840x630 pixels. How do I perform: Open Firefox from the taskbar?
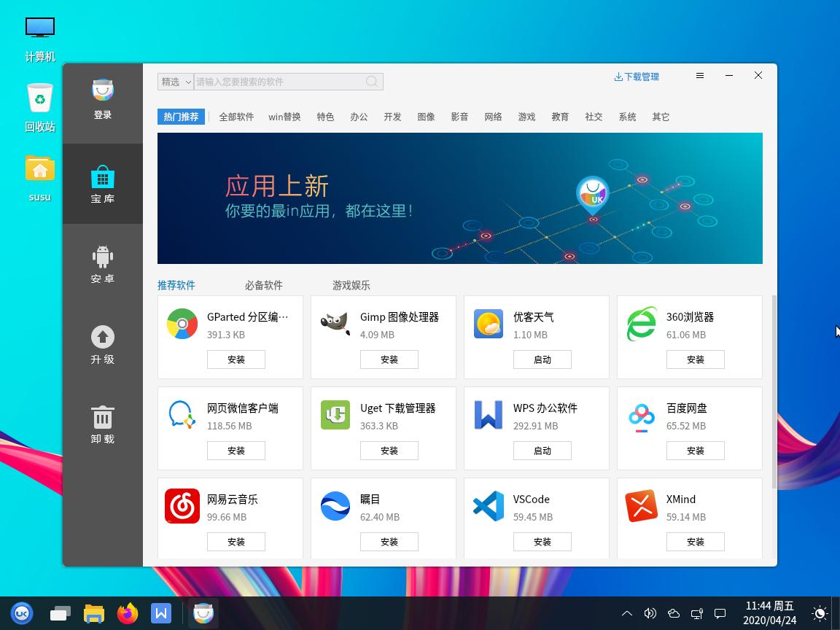point(128,614)
